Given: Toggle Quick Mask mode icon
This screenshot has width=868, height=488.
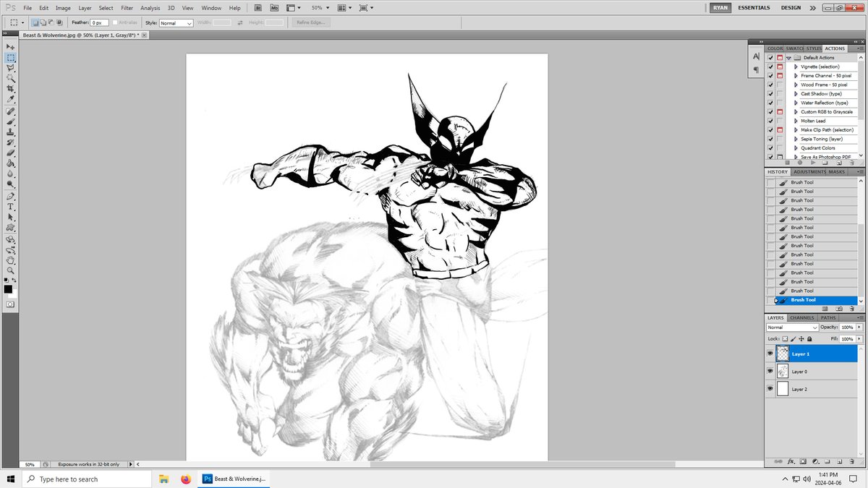Looking at the screenshot, I should point(11,304).
